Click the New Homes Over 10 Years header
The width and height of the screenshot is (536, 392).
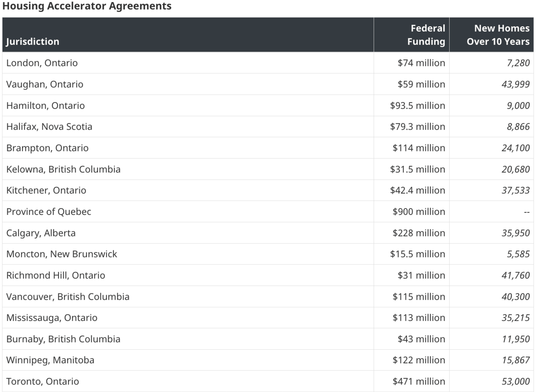[x=492, y=35]
